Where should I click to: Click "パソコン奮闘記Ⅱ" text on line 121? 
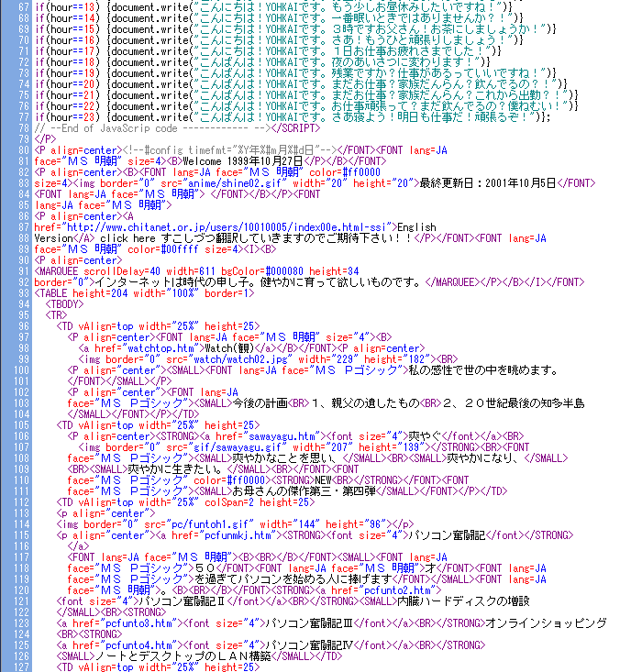(x=183, y=601)
